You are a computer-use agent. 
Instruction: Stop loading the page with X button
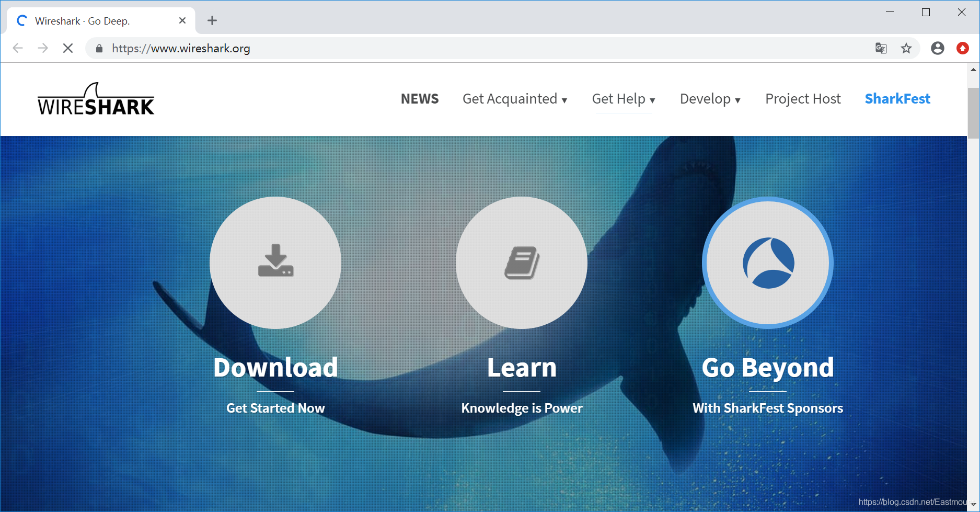[x=68, y=48]
